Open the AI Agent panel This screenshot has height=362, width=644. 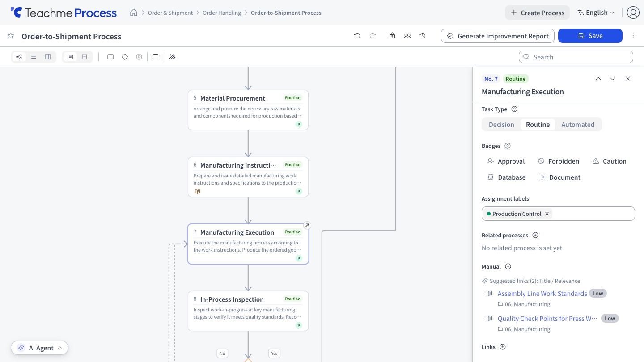[40, 348]
